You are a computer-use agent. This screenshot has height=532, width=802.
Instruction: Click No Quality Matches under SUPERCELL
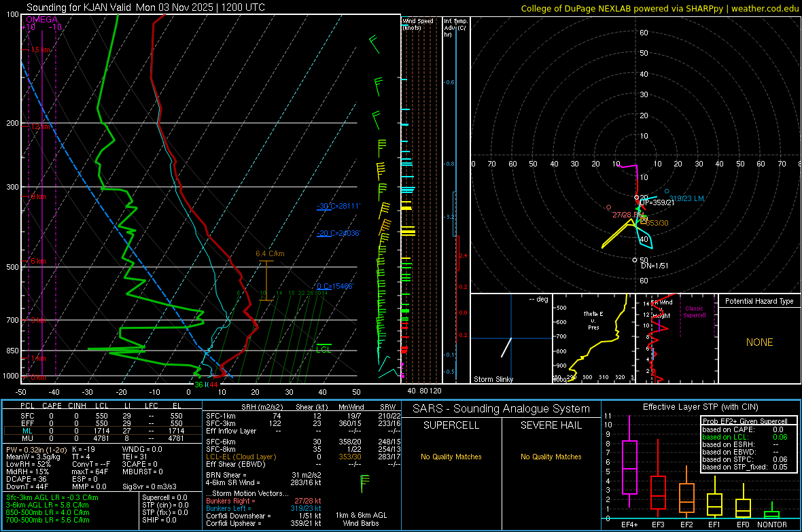451,457
